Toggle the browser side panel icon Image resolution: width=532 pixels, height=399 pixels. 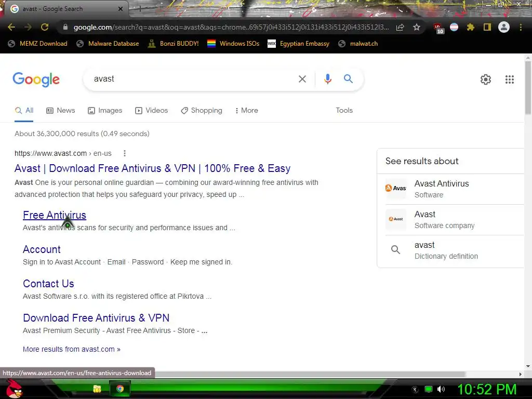pos(487,27)
